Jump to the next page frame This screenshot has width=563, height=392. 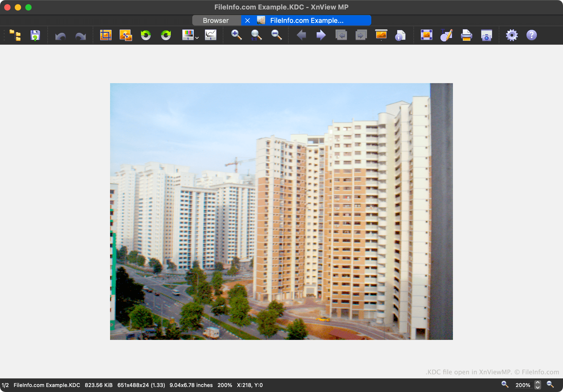click(361, 35)
